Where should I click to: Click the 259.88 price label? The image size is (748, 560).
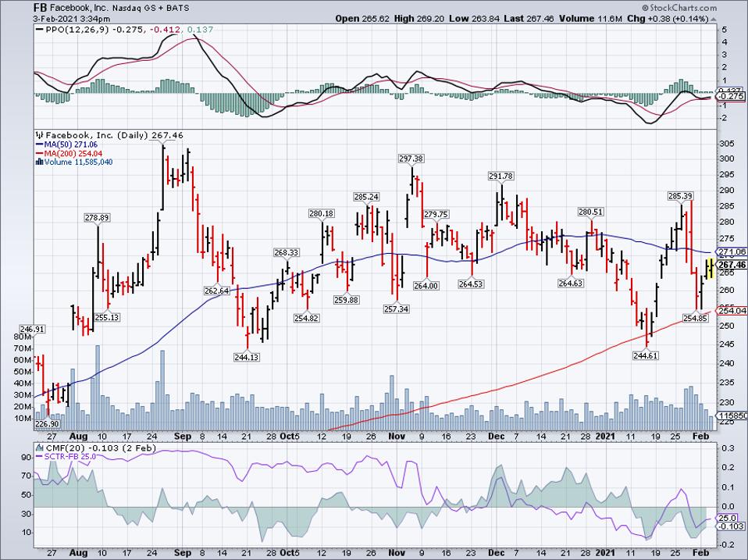tap(347, 300)
